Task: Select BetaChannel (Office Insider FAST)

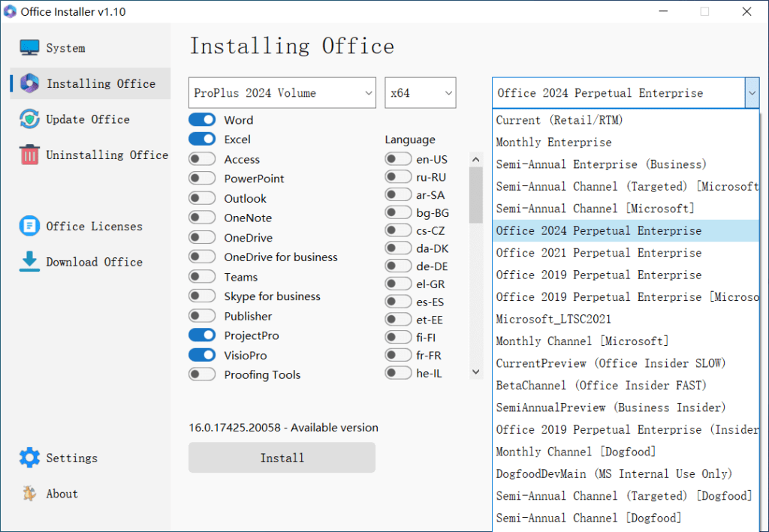Action: tap(626, 386)
